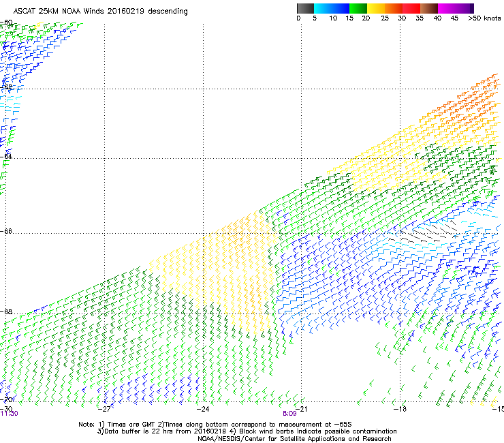The height and width of the screenshot is (443, 504).
Task: Click the -27 longitude axis label
Action: pos(104,409)
